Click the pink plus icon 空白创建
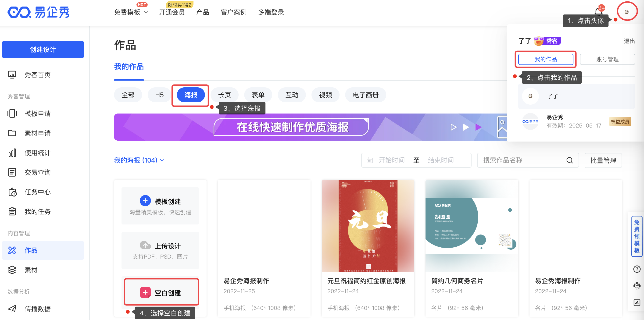Viewport: 644px width, 320px height. pyautogui.click(x=145, y=292)
